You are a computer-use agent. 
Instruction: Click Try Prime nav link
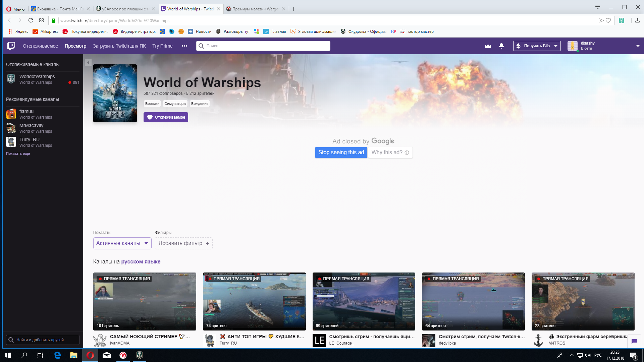(x=162, y=46)
